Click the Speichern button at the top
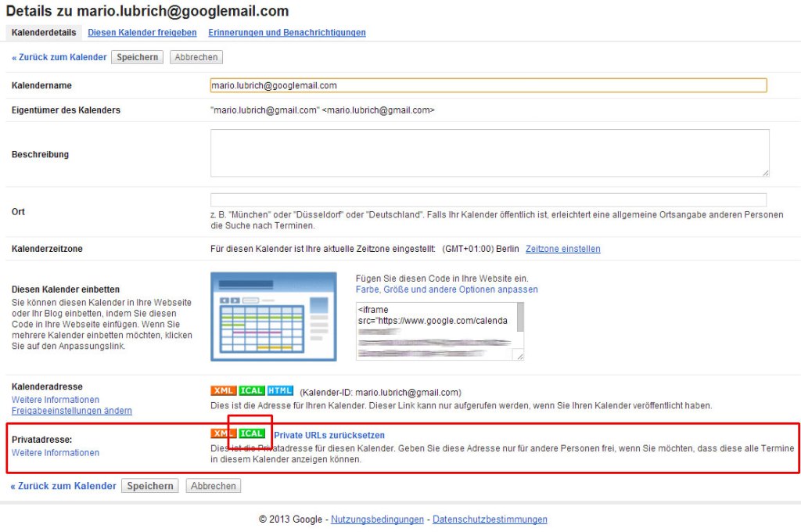 coord(137,56)
